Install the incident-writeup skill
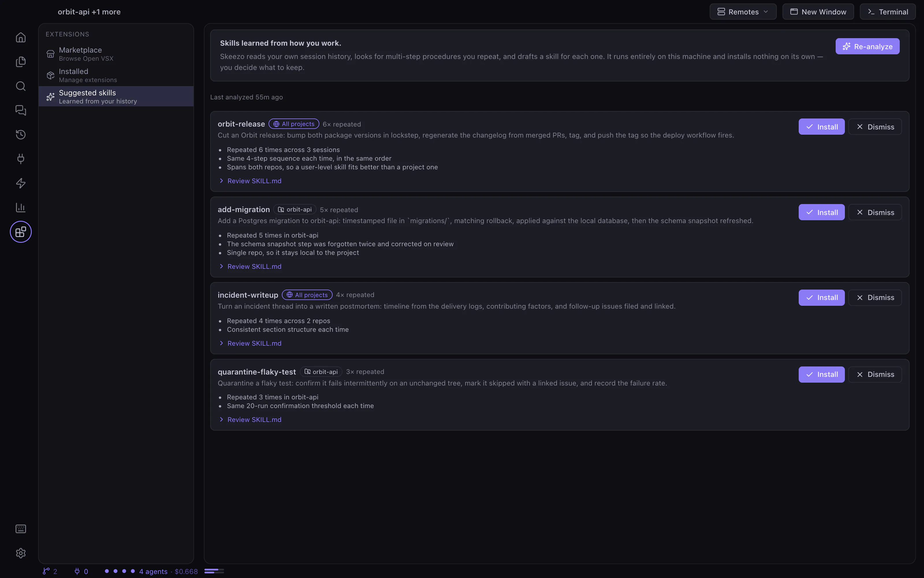The image size is (924, 578). point(821,297)
